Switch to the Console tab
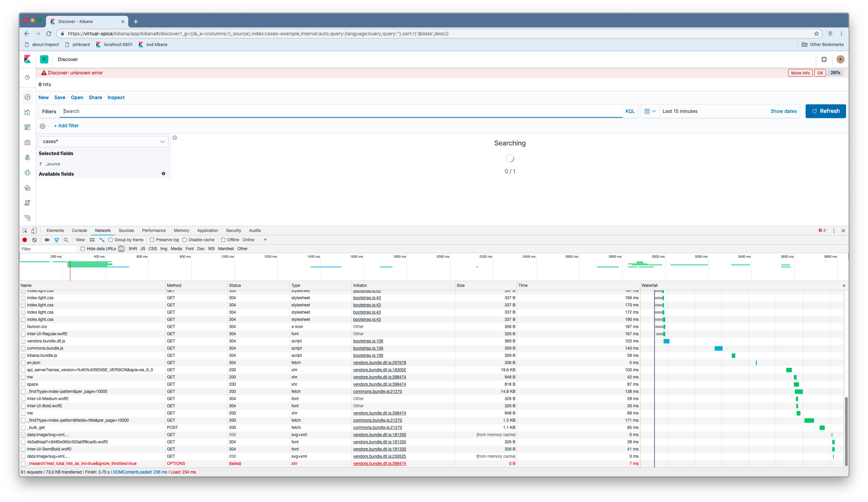 point(79,231)
